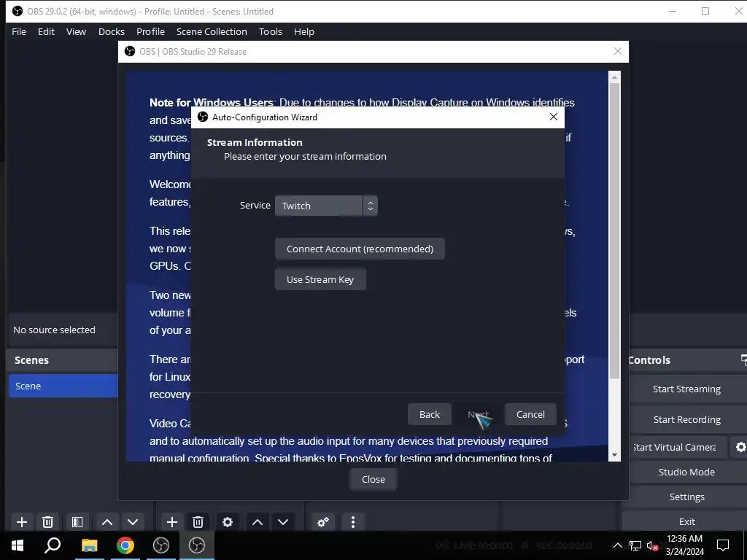Screen dimensions: 747x560
Task: Add a new scene with plus icon
Action: (22, 522)
